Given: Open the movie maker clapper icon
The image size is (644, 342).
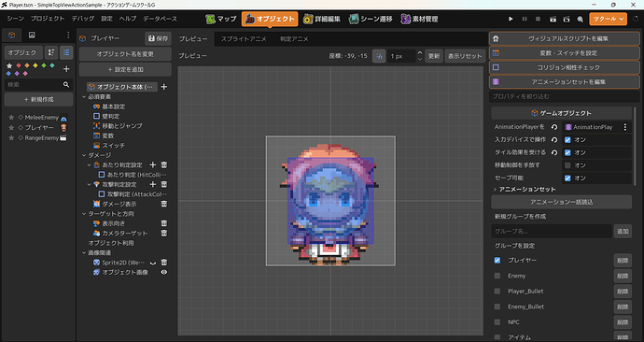Looking at the screenshot, I should point(553,19).
